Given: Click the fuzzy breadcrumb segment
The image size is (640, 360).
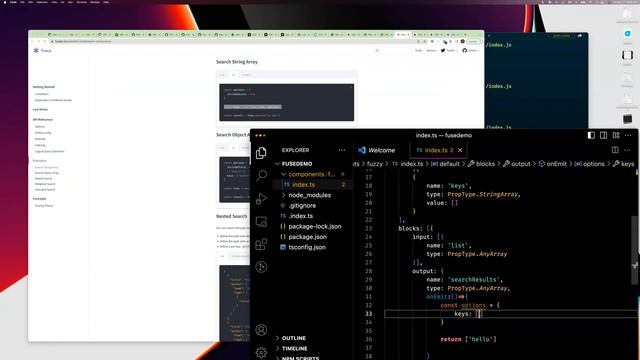Looking at the screenshot, I should click(375, 164).
